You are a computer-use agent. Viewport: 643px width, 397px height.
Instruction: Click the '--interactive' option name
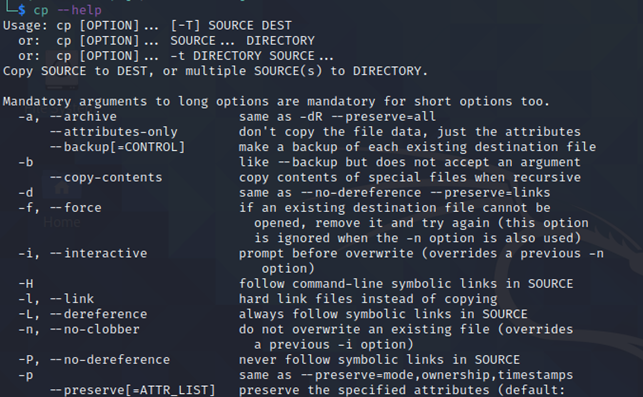coord(98,253)
